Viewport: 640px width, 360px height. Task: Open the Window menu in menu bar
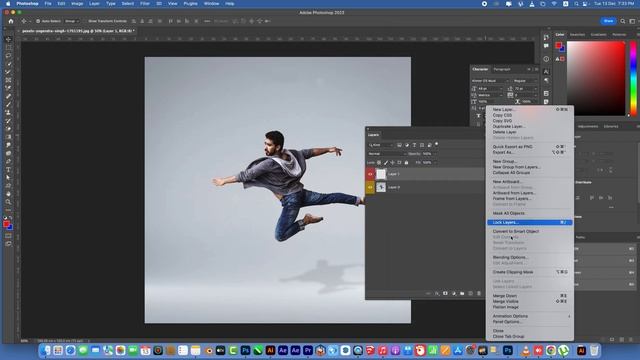(x=211, y=4)
